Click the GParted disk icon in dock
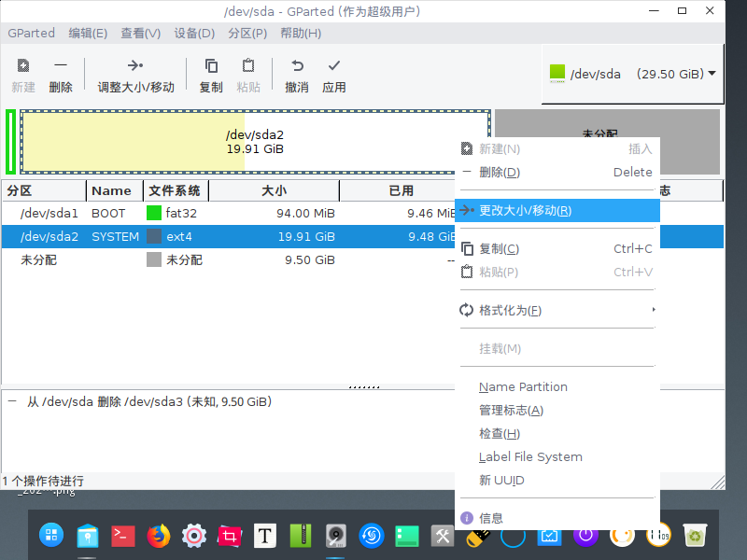 [336, 536]
